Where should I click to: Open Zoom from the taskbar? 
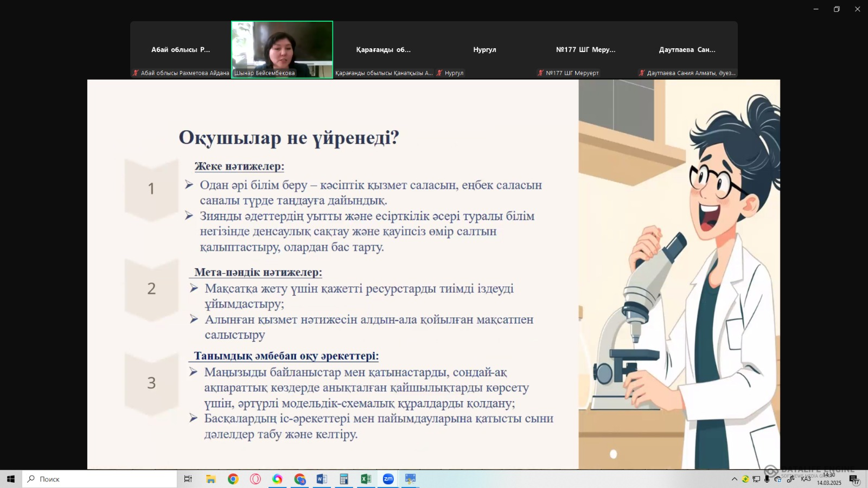tap(388, 479)
